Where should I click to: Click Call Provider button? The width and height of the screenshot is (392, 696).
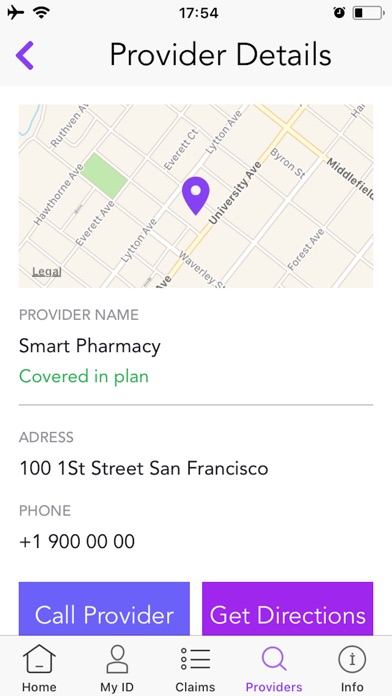click(104, 609)
